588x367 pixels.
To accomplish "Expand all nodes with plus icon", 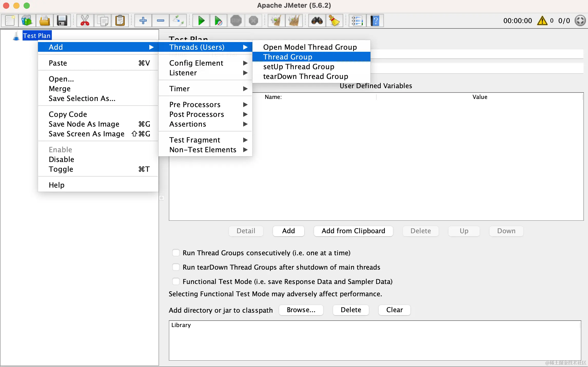I will tap(143, 21).
